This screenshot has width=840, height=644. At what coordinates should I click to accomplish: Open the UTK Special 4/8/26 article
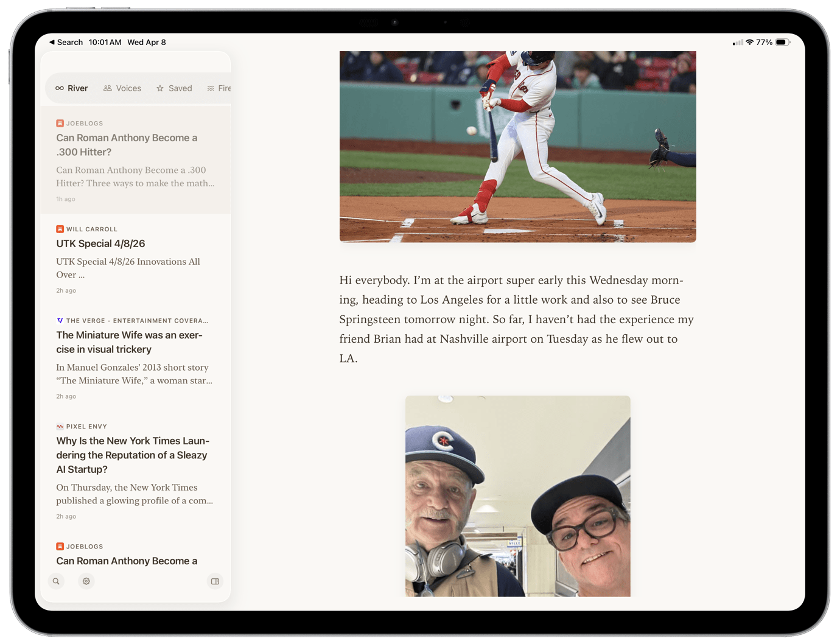click(100, 243)
